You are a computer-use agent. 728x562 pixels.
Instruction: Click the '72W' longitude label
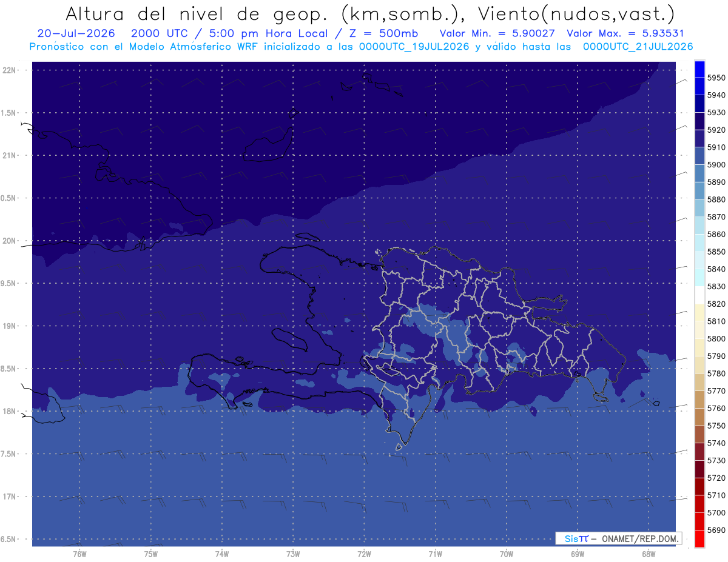(364, 554)
